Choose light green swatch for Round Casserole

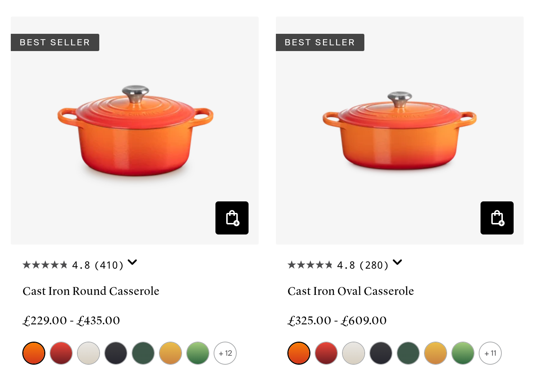(x=198, y=353)
